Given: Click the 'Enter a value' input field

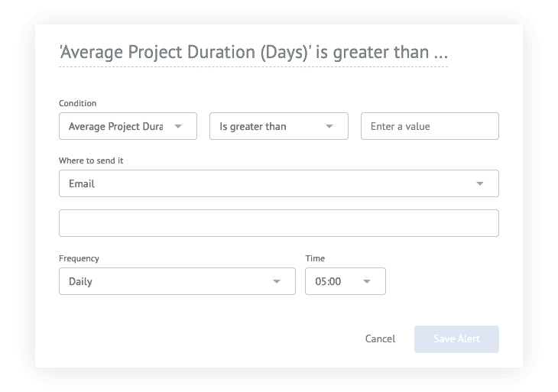Looking at the screenshot, I should tap(430, 126).
